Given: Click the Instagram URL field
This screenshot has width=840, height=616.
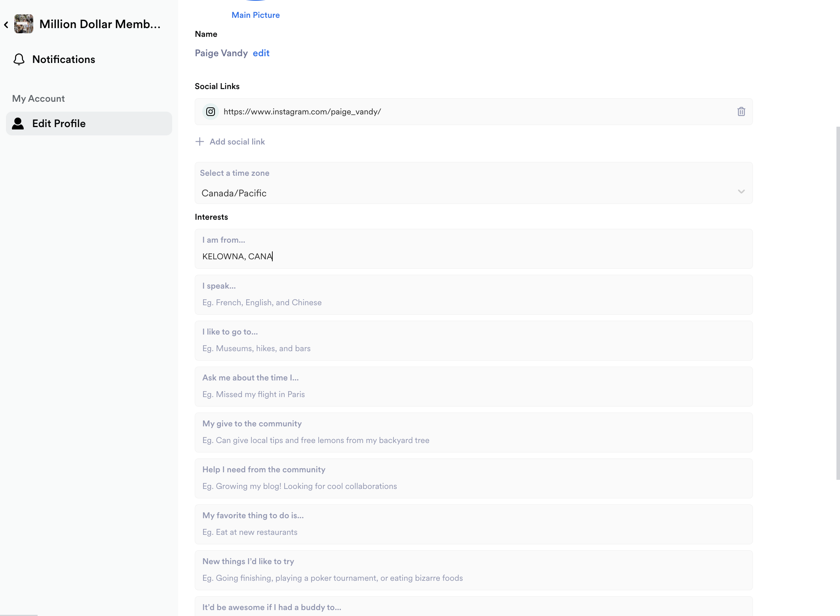Looking at the screenshot, I should (473, 112).
